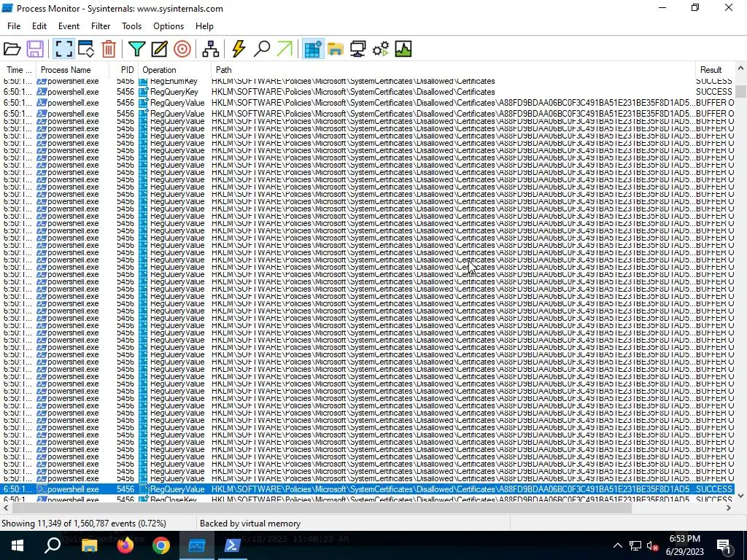Viewport: 747px width, 560px height.
Task: Toggle the Autoscroll toolbar button
Action: pos(86,49)
